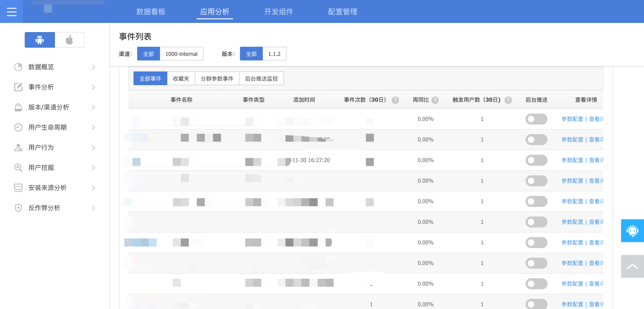
Task: Expand 安装来源分析 chevron in sidebar
Action: [x=93, y=188]
